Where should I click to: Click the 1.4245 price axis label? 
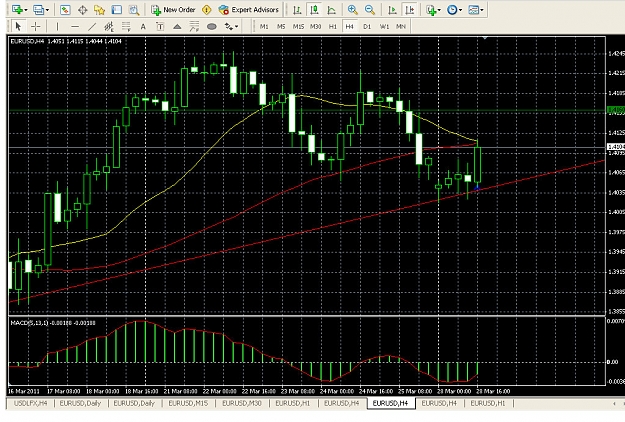(x=616, y=53)
